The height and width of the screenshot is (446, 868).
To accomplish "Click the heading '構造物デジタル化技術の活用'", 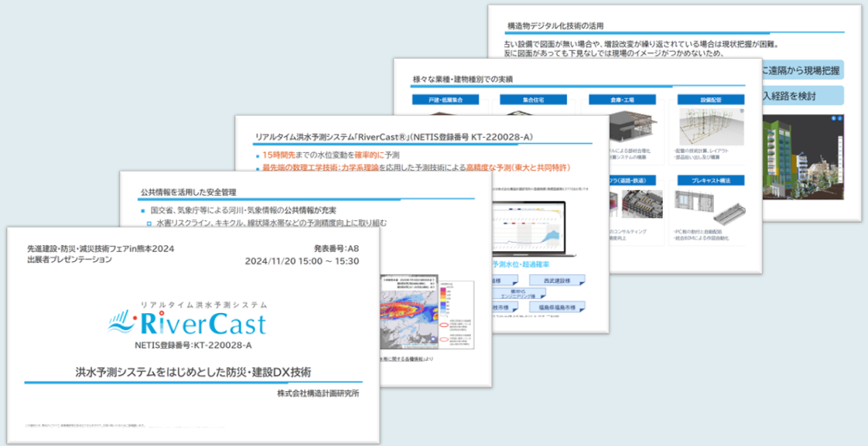I will [555, 26].
